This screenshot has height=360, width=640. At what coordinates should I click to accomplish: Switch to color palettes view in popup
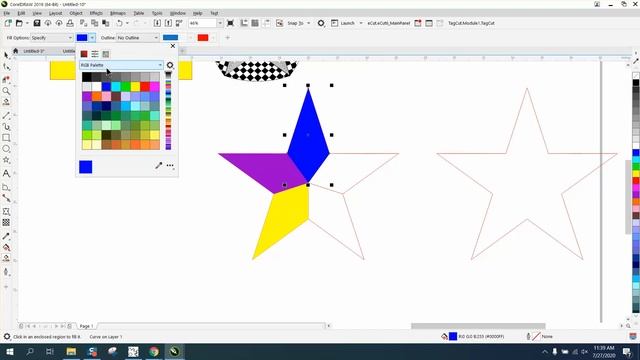106,54
